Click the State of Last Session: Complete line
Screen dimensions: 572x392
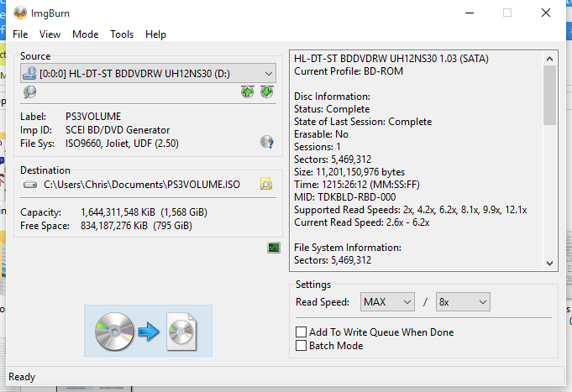[x=363, y=122]
